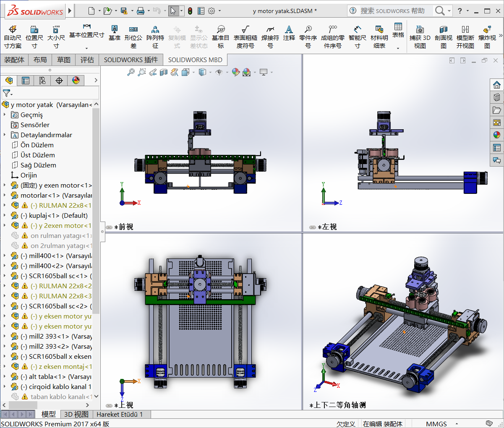Switch to the 草图 (Sketch) tab
The height and width of the screenshot is (428, 504).
64,60
